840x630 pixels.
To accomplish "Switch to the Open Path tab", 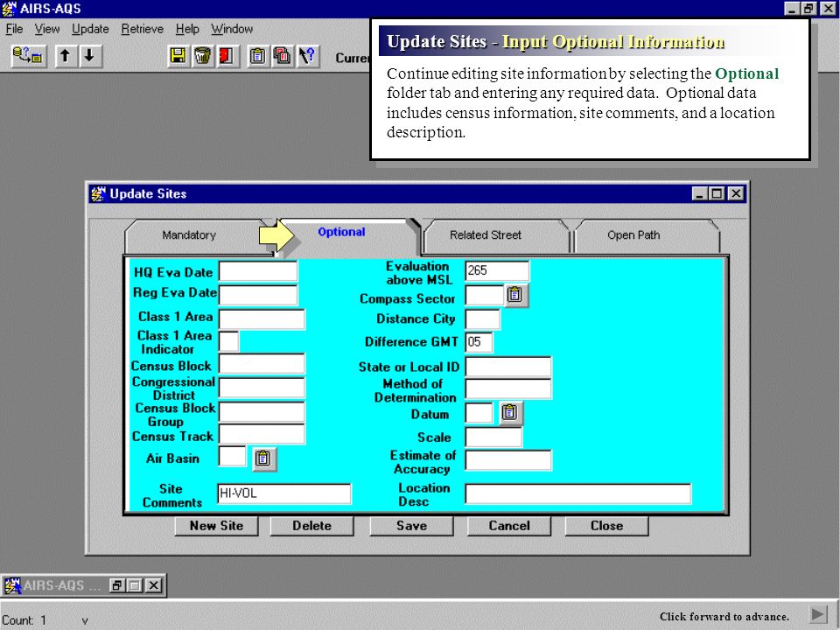I will point(633,235).
